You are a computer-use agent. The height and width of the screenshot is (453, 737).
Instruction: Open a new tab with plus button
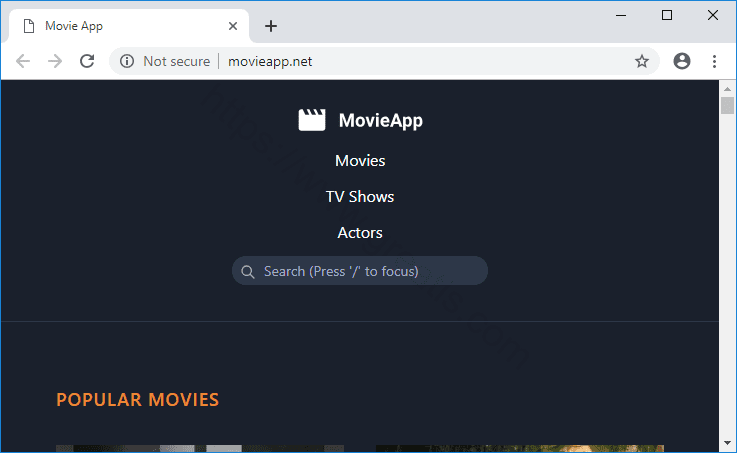coord(271,26)
